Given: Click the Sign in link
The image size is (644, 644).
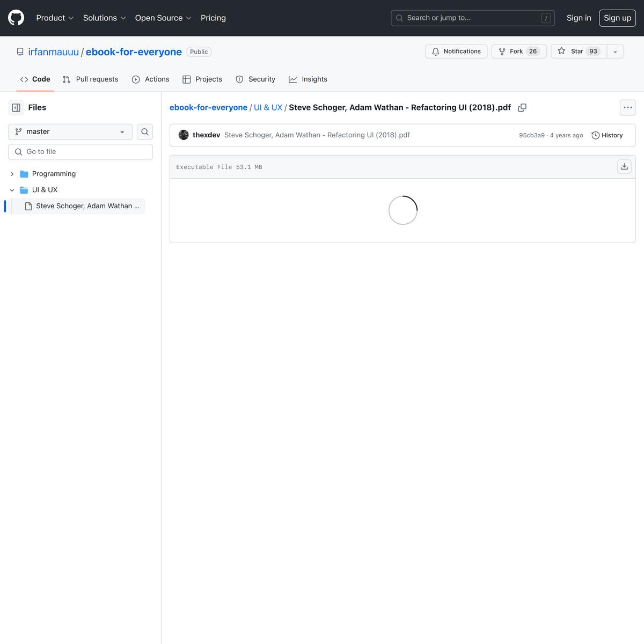Looking at the screenshot, I should [x=579, y=18].
